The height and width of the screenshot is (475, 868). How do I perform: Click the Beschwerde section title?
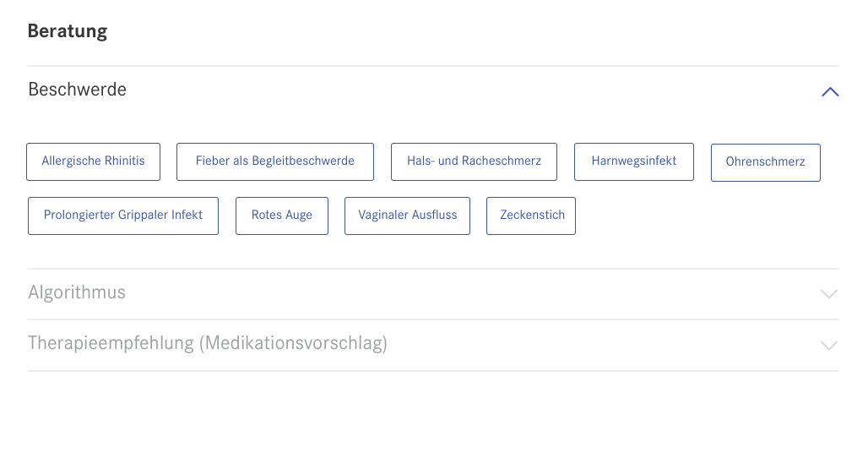click(78, 90)
